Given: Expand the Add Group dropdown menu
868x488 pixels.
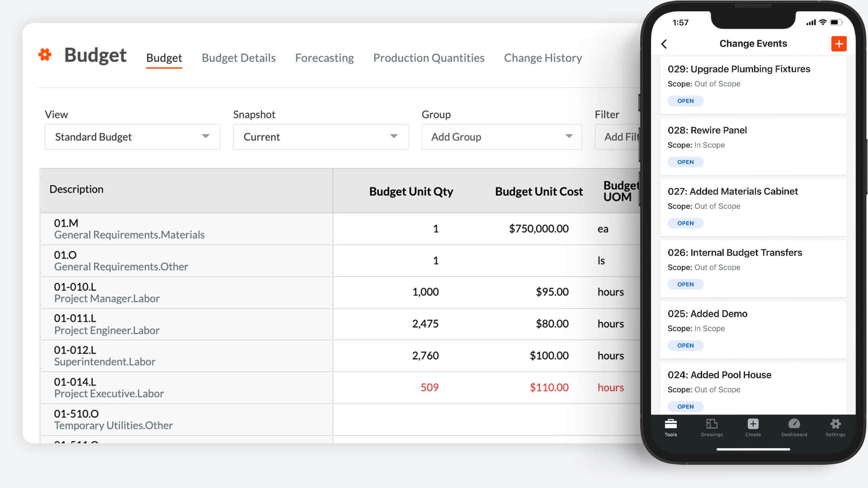Looking at the screenshot, I should 501,136.
